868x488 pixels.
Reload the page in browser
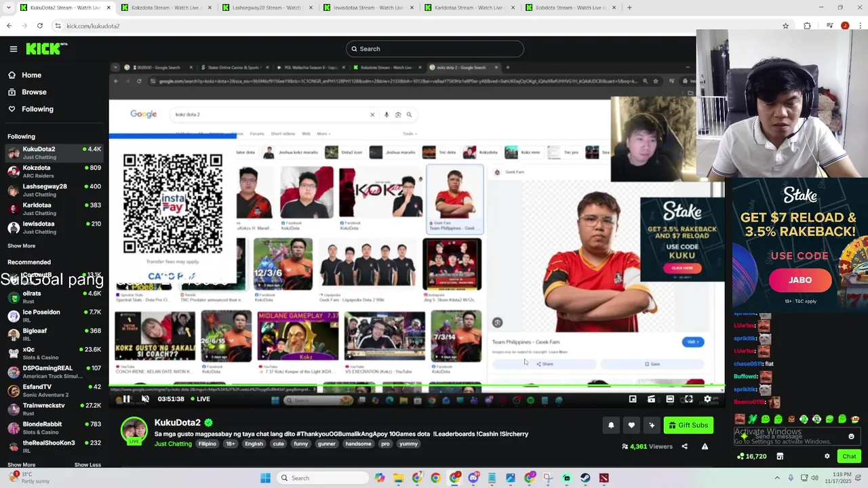[x=40, y=26]
